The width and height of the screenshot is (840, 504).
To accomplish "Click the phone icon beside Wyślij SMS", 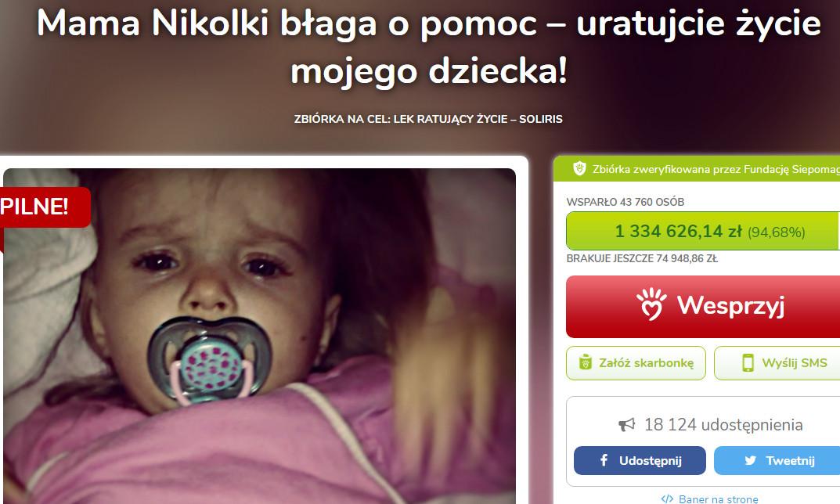I will 748,362.
